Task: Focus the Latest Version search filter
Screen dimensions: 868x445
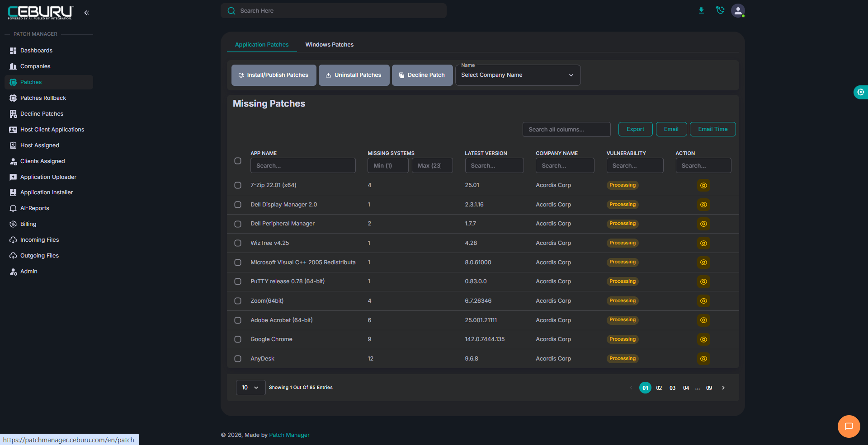Action: (x=494, y=166)
